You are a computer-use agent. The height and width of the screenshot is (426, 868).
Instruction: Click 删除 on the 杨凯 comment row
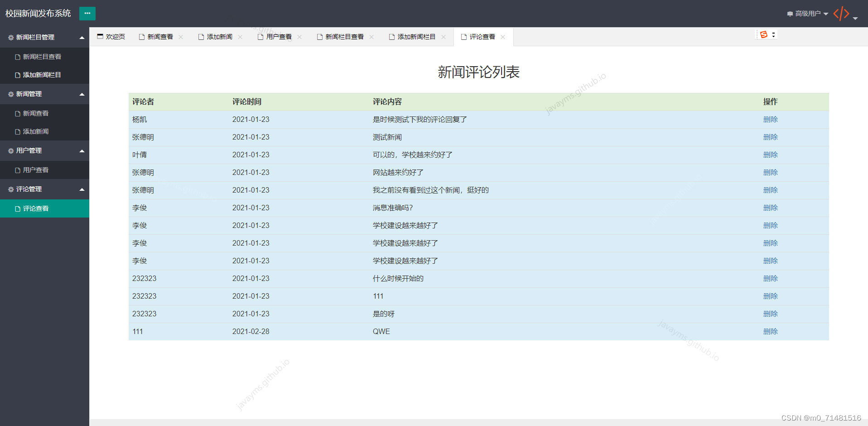point(770,119)
